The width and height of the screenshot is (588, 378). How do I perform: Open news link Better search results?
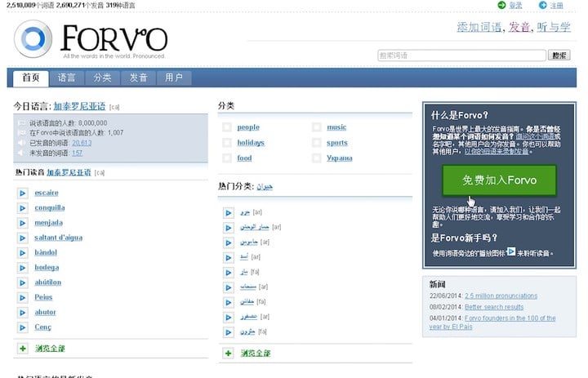tap(494, 307)
